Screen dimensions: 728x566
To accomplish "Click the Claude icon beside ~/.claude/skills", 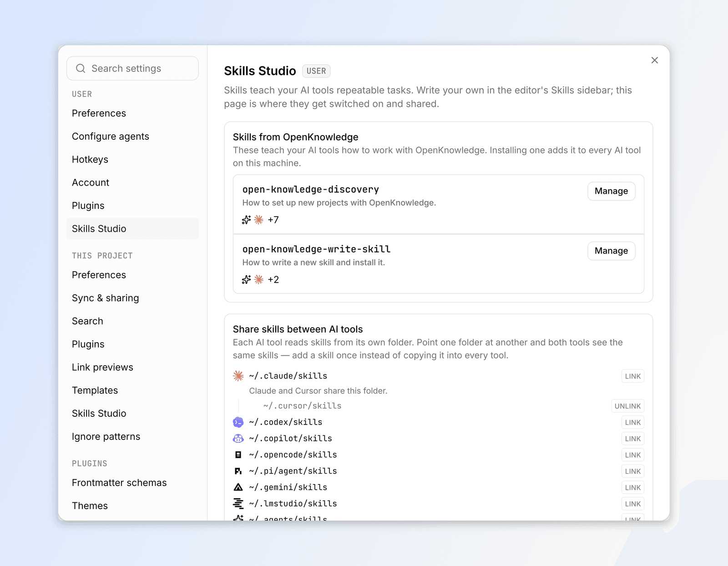I will click(238, 376).
